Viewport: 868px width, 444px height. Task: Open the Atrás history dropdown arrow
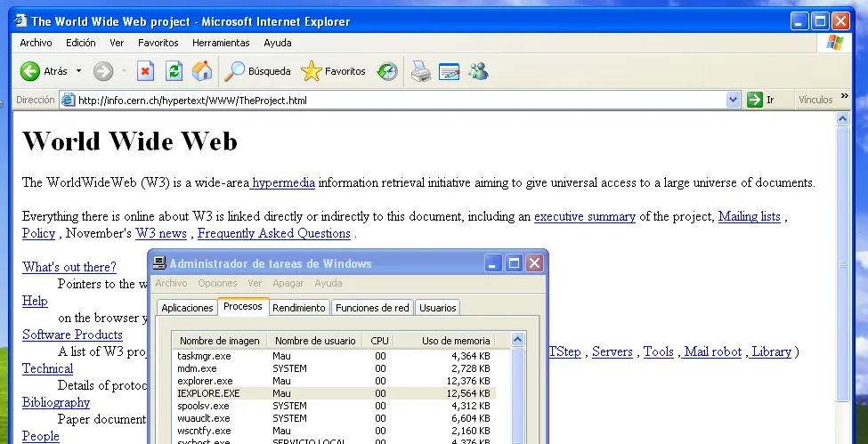(x=78, y=71)
